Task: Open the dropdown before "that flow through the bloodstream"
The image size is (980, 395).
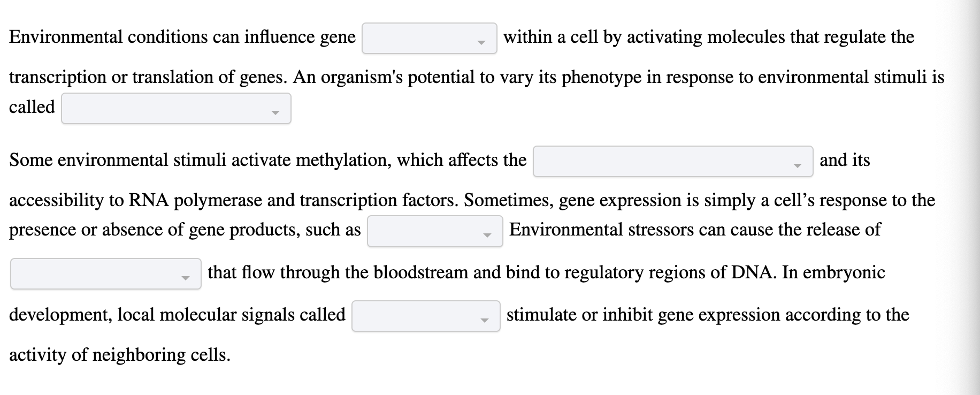Action: (105, 274)
